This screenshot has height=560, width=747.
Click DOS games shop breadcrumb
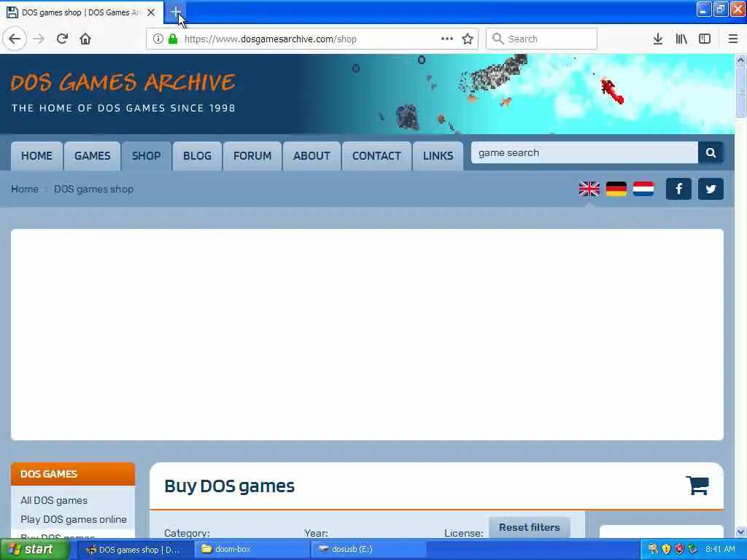tap(93, 189)
